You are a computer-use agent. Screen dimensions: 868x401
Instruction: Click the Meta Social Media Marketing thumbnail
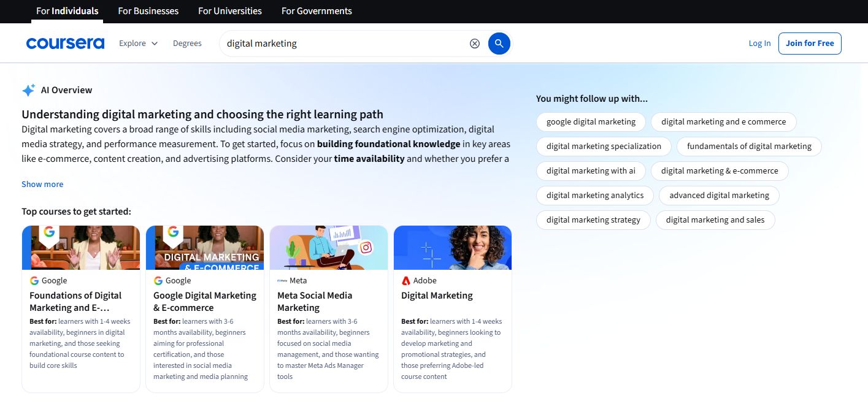[x=329, y=248]
